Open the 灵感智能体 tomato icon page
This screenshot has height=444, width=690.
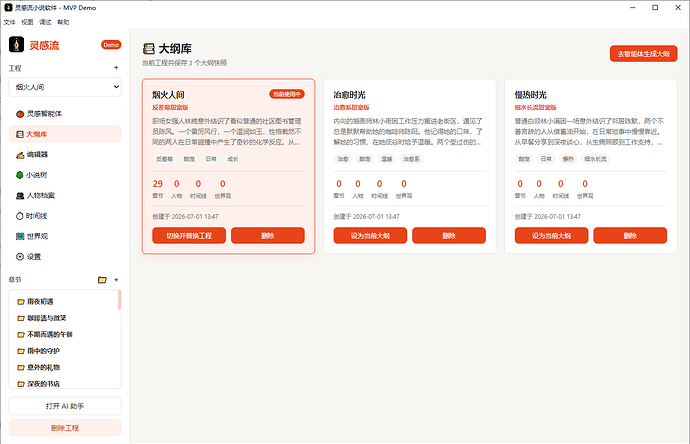coord(65,114)
